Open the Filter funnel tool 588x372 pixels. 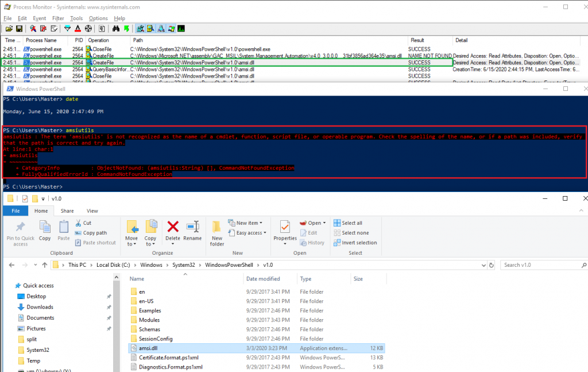(67, 28)
